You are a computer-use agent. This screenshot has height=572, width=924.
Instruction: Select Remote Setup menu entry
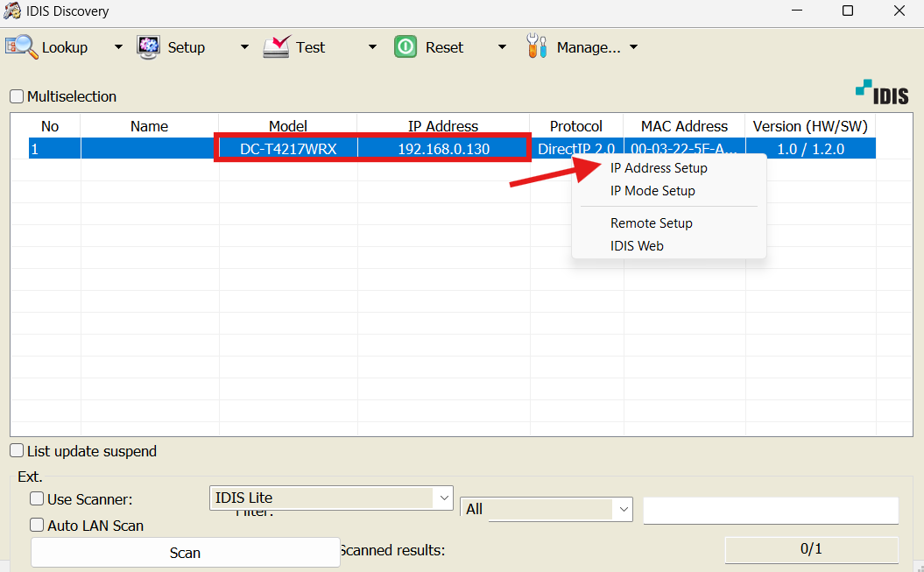point(651,223)
